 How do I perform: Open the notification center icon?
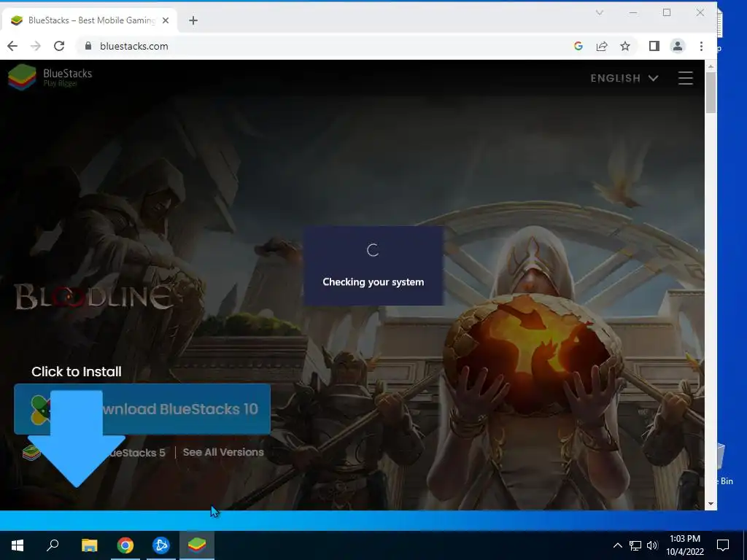(x=723, y=545)
